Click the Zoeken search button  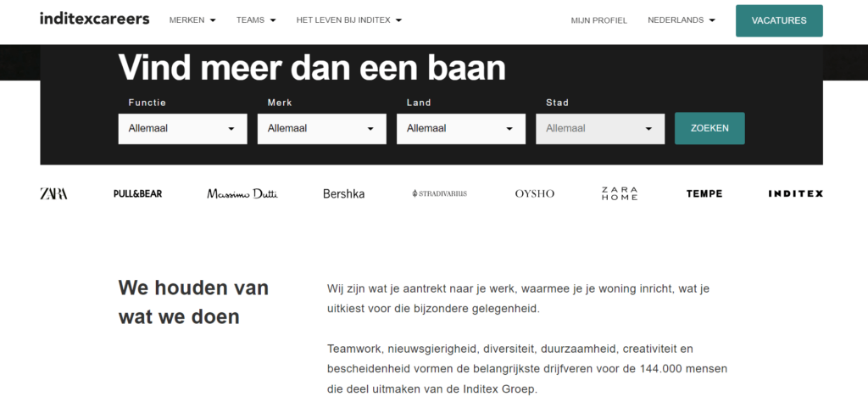point(709,128)
